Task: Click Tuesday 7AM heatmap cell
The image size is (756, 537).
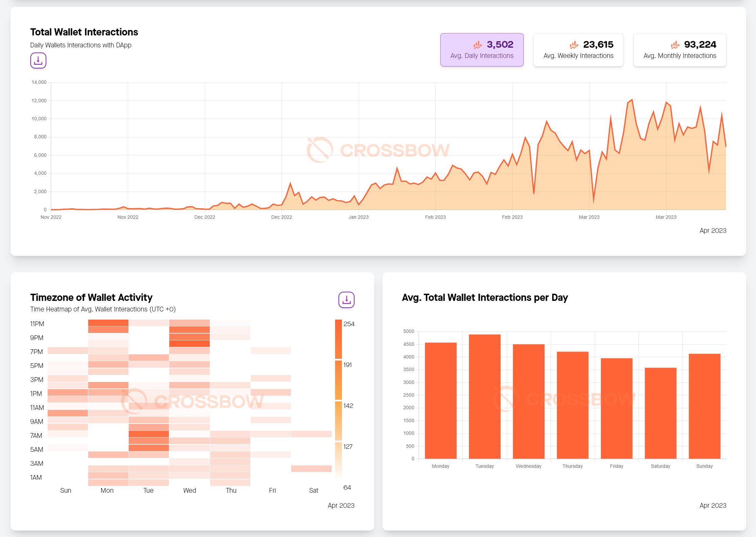Action: 149,434
